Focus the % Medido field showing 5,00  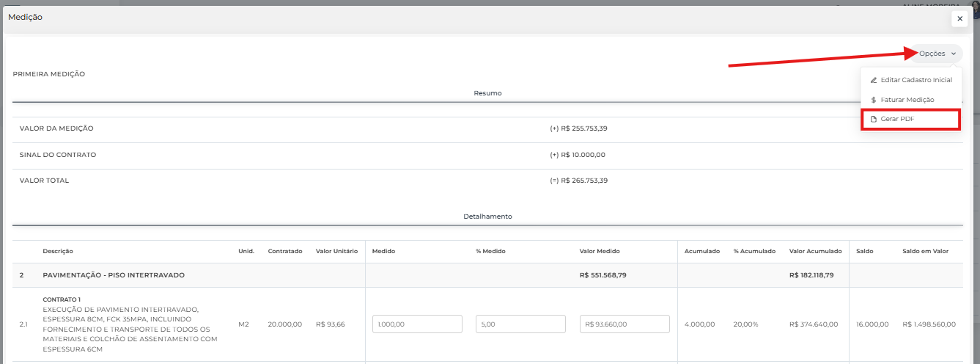point(520,324)
